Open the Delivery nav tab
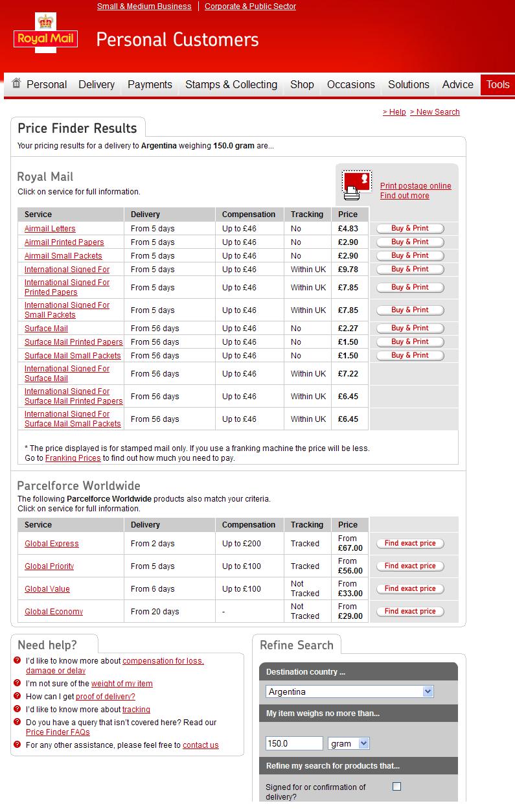This screenshot has width=515, height=812. tap(97, 85)
